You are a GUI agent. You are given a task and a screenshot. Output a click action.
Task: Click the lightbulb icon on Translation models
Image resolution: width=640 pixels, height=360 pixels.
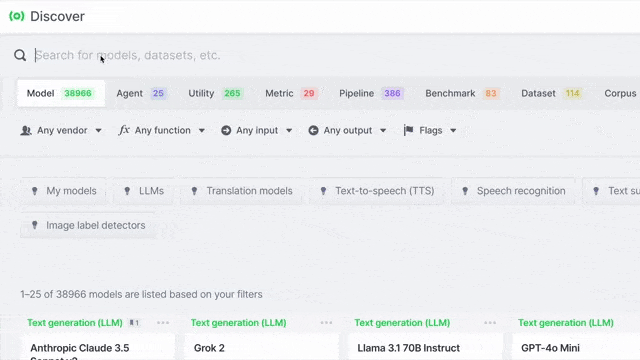195,191
